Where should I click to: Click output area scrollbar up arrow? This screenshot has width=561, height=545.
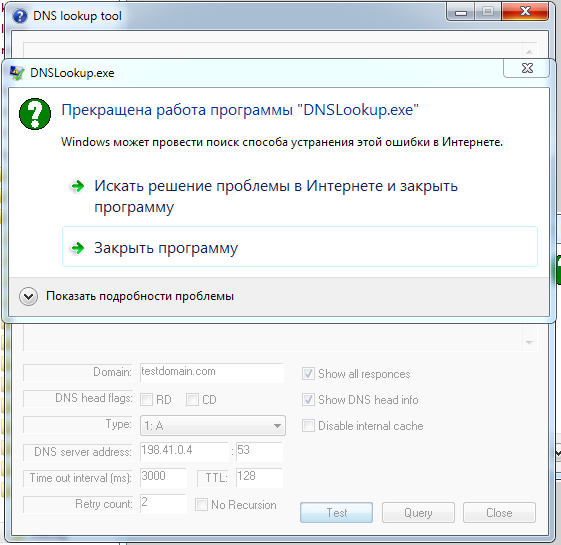(x=529, y=51)
